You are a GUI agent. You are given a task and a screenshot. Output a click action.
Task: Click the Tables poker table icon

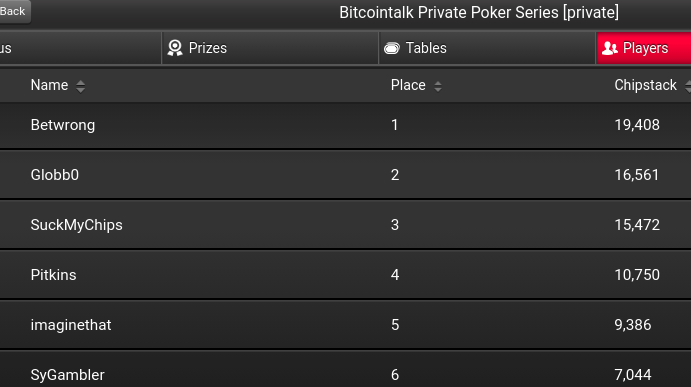[x=391, y=48]
